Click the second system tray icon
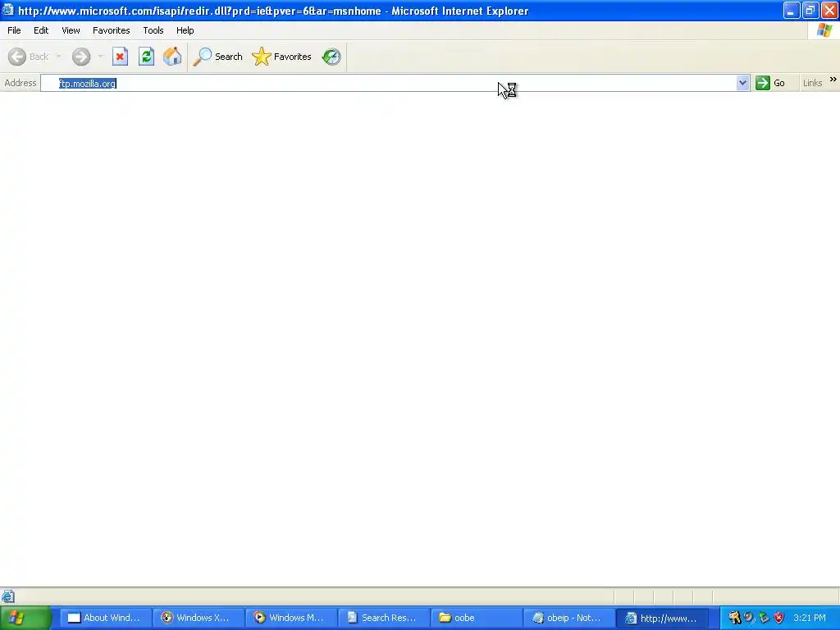The image size is (840, 630). point(749,618)
